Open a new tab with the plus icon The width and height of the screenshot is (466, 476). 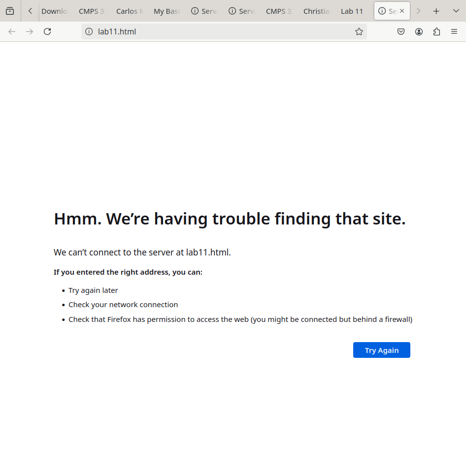[x=436, y=11]
